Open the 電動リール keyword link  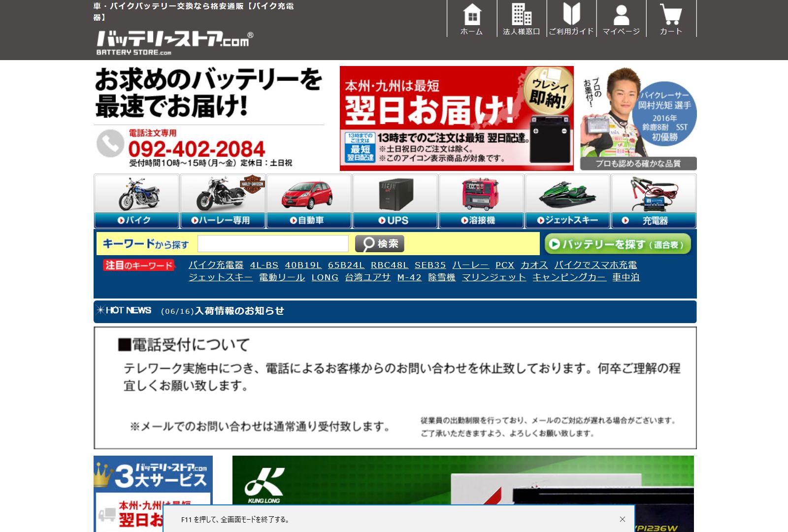(x=282, y=277)
